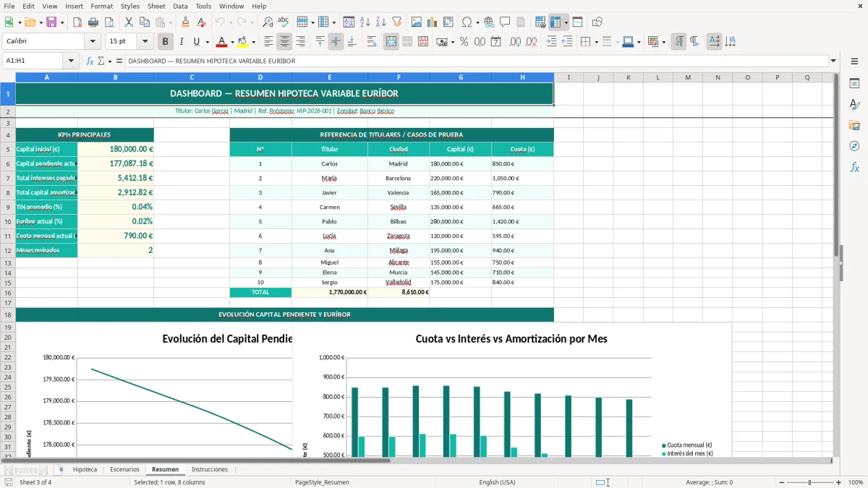Toggle Wrap Text
Image resolution: width=868 pixels, height=488 pixels.
(372, 42)
